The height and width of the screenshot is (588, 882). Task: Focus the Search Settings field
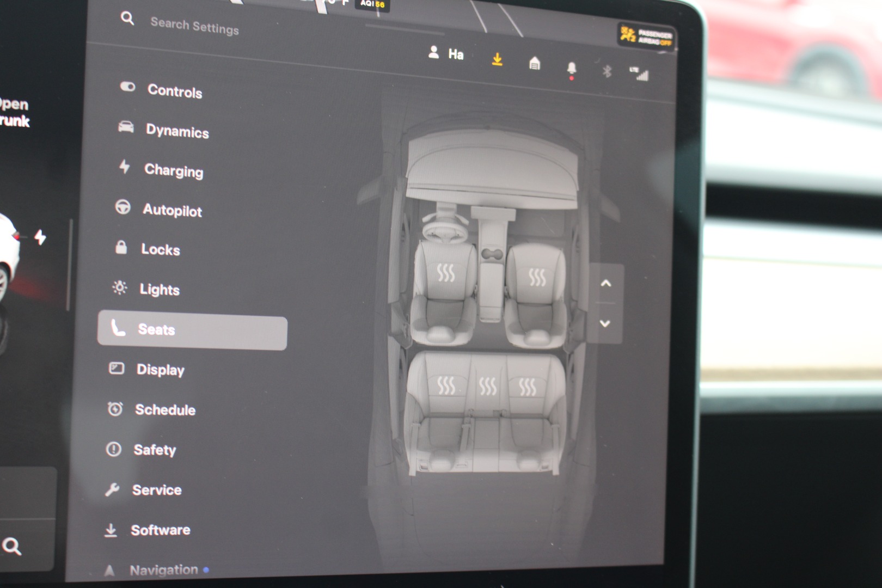194,26
